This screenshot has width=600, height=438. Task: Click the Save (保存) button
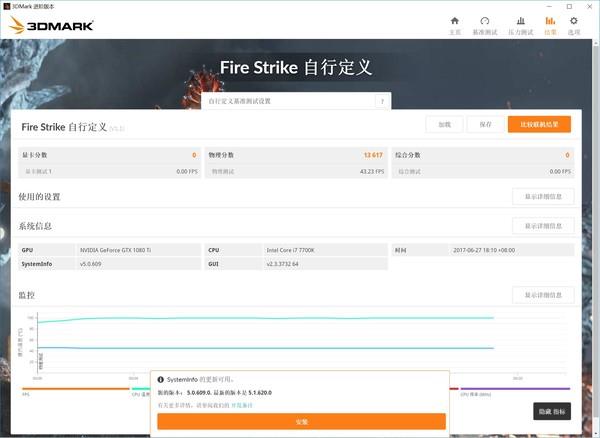[x=486, y=125]
